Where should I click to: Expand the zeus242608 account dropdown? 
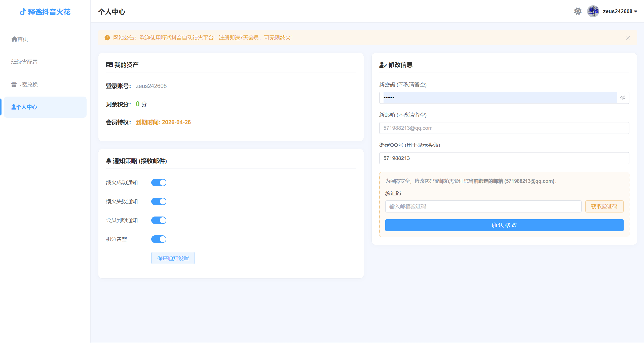(620, 11)
